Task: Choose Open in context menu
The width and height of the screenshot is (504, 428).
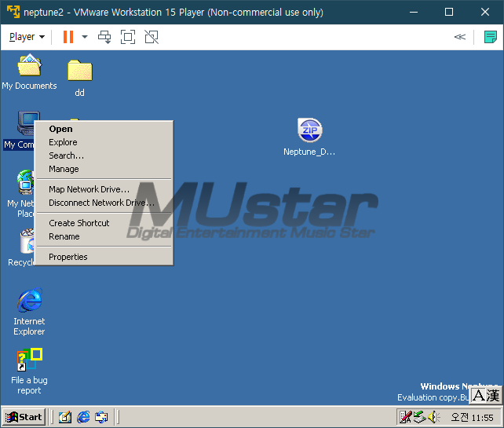Action: point(104,129)
